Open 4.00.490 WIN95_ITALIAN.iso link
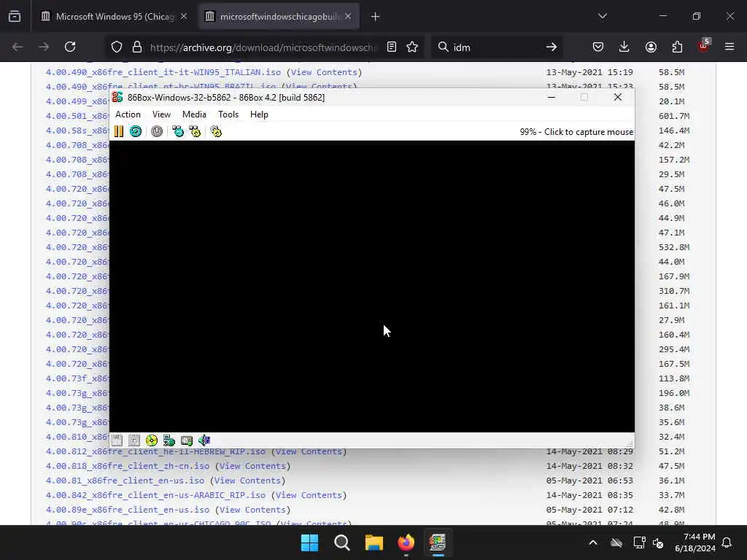747x560 pixels. pos(163,72)
